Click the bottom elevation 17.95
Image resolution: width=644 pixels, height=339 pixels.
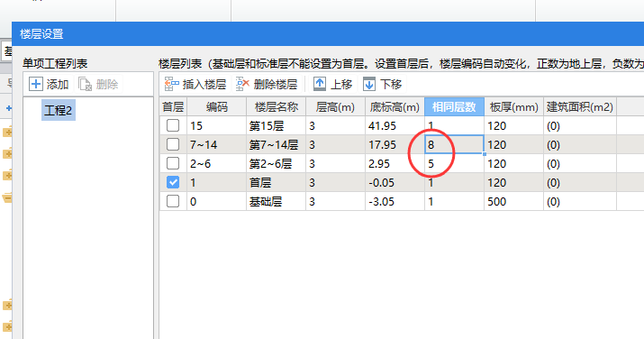tap(395, 144)
